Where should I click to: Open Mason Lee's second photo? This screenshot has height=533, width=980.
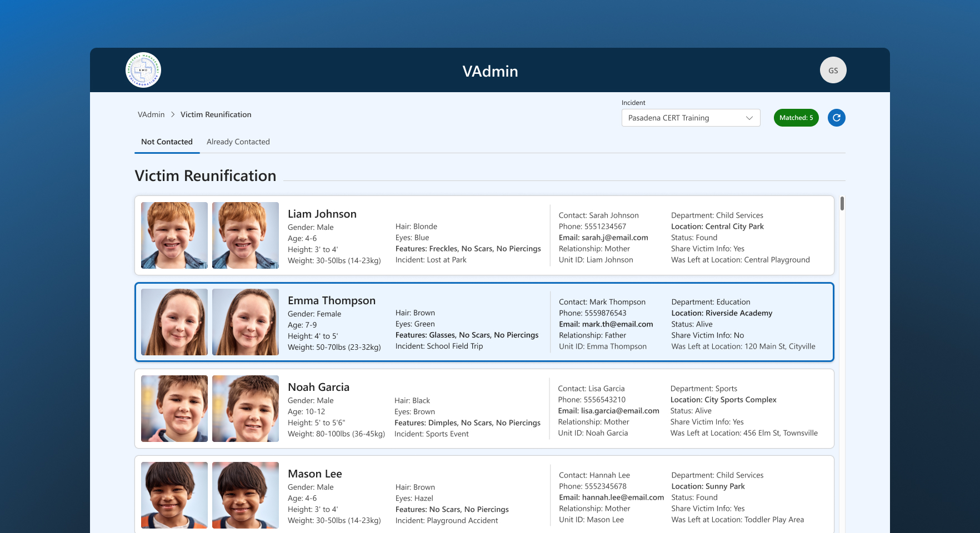click(246, 495)
